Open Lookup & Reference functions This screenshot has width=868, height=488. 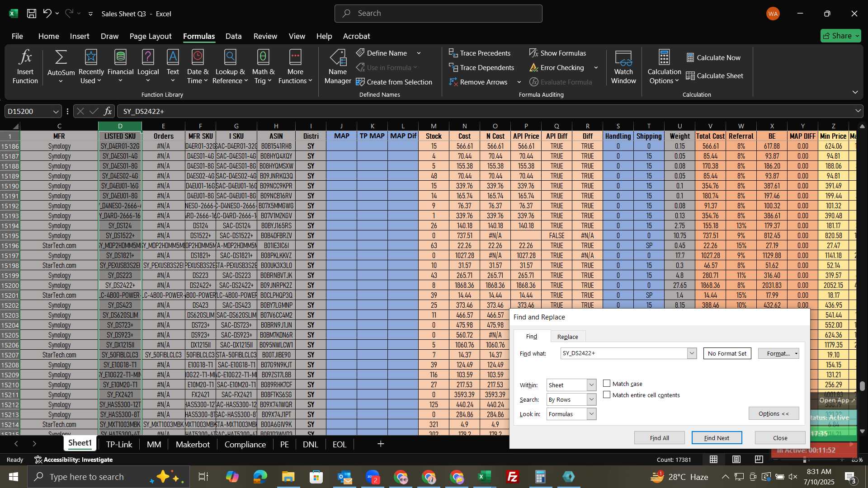coord(230,67)
